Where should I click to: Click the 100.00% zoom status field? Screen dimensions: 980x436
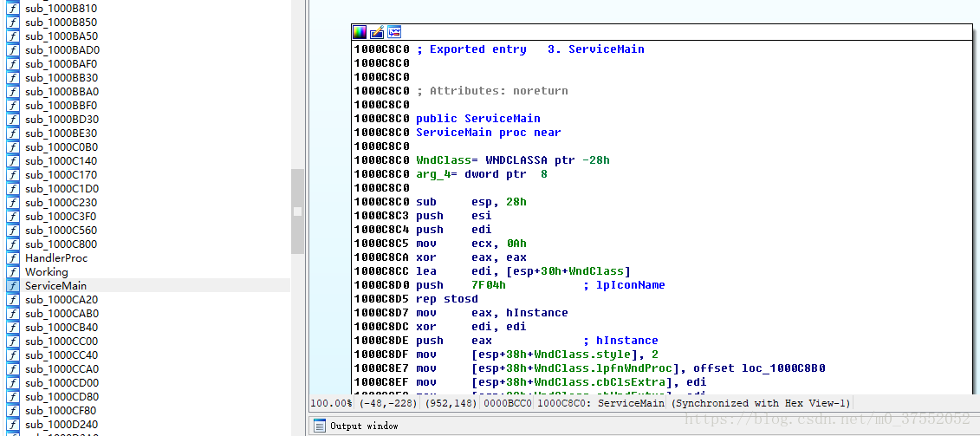332,403
